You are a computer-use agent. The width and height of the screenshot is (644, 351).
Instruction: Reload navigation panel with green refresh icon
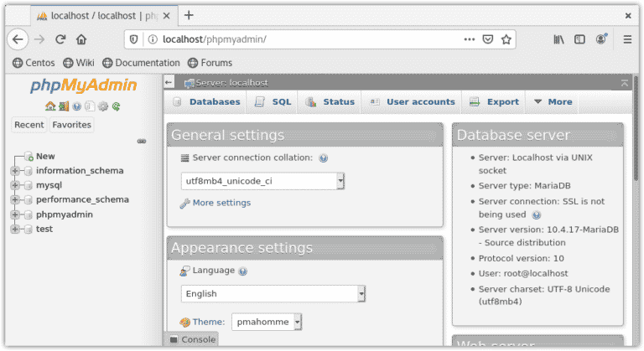click(x=117, y=106)
